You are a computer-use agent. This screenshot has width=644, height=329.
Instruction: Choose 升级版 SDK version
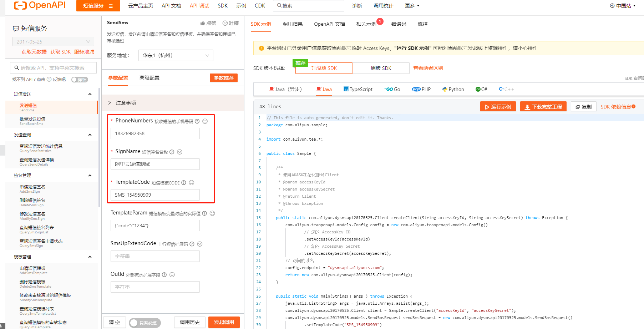coord(324,68)
